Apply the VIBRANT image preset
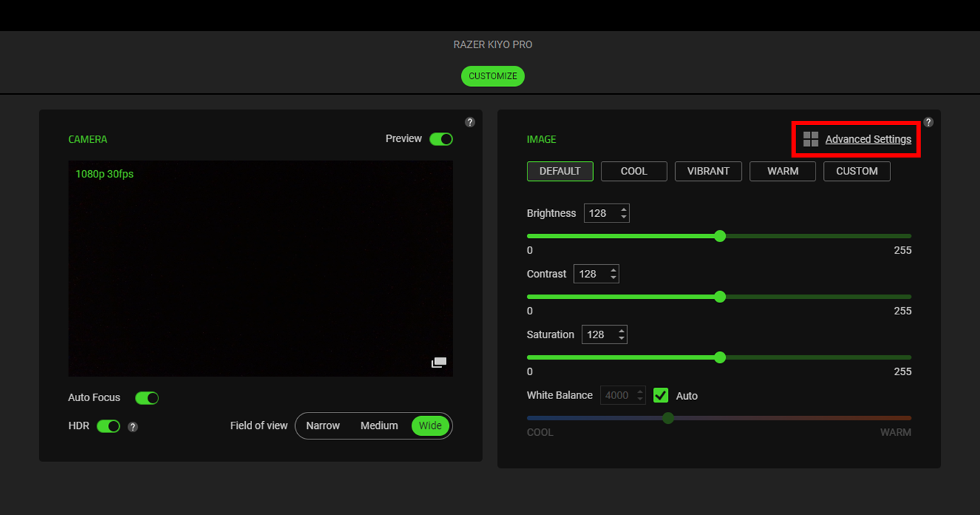Screen dimensions: 980x515 (708, 171)
